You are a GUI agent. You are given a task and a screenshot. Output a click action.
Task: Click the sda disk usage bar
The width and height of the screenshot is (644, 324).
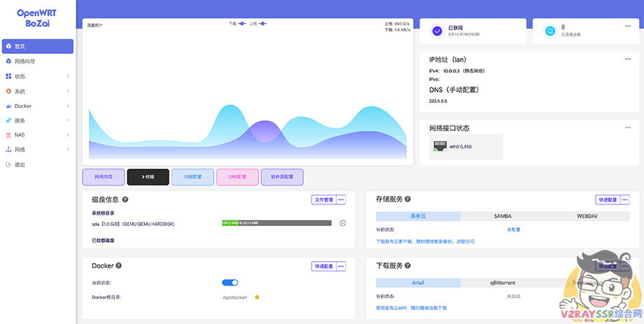[x=276, y=223]
